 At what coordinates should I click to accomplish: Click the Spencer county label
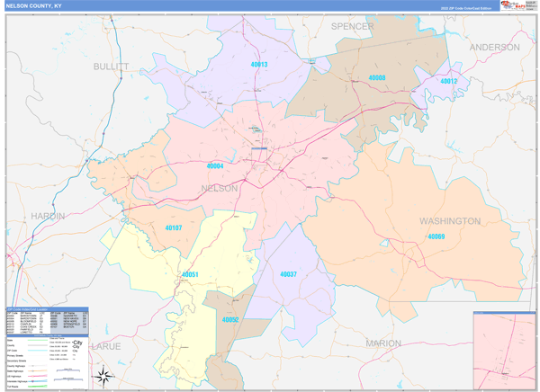352,26
